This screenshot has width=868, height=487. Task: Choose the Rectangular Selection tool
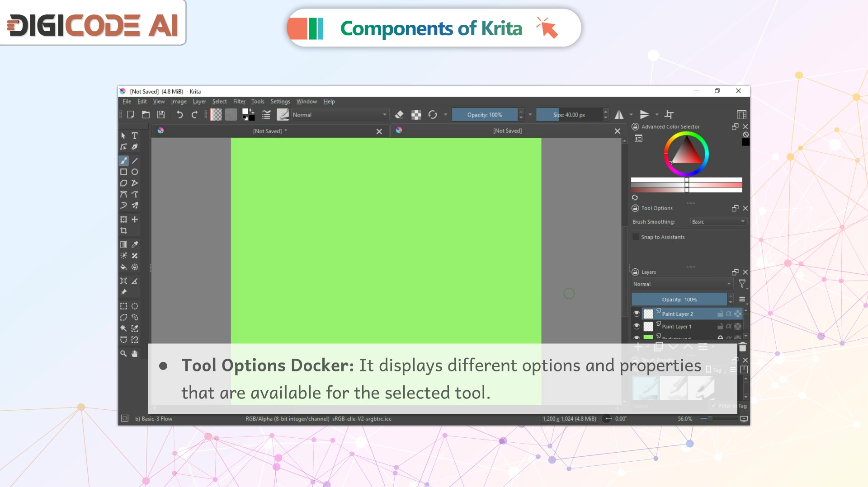point(123,306)
